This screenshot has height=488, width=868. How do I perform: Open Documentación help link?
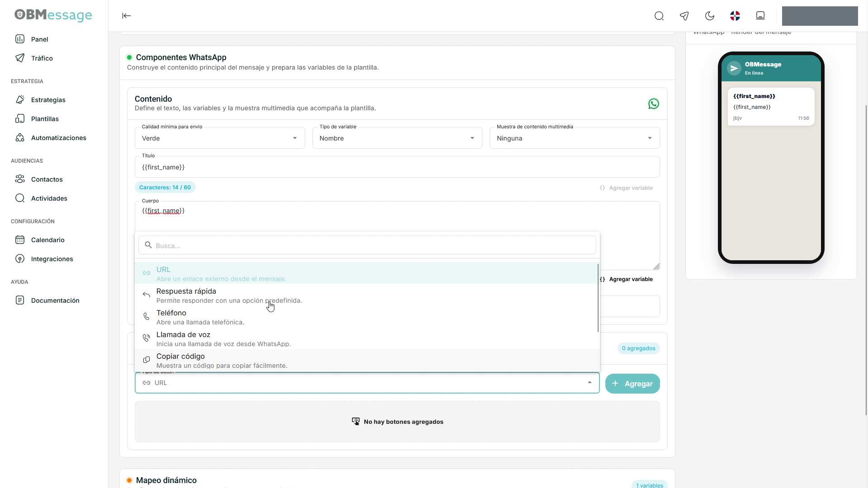(x=54, y=300)
